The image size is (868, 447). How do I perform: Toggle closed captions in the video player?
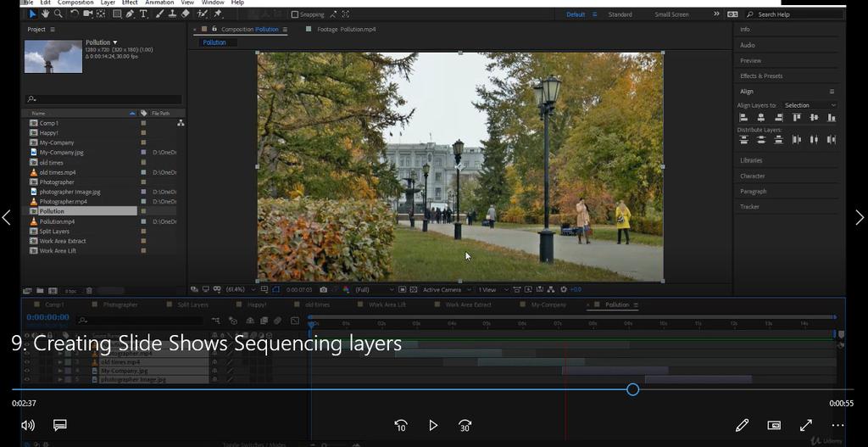click(x=60, y=425)
